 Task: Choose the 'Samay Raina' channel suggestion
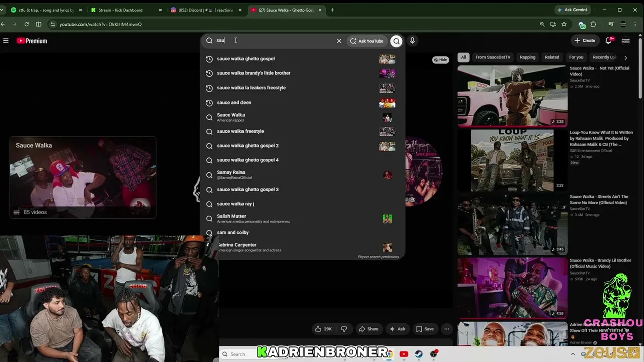pyautogui.click(x=302, y=175)
